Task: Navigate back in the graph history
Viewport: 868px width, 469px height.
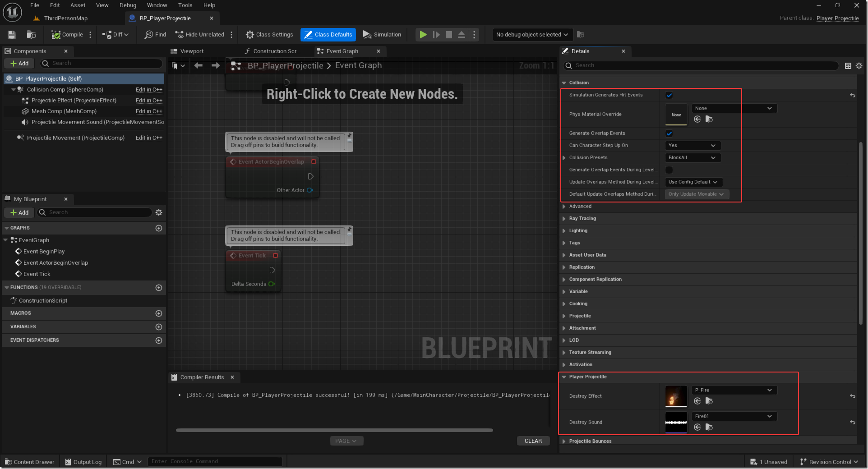Action: click(198, 66)
